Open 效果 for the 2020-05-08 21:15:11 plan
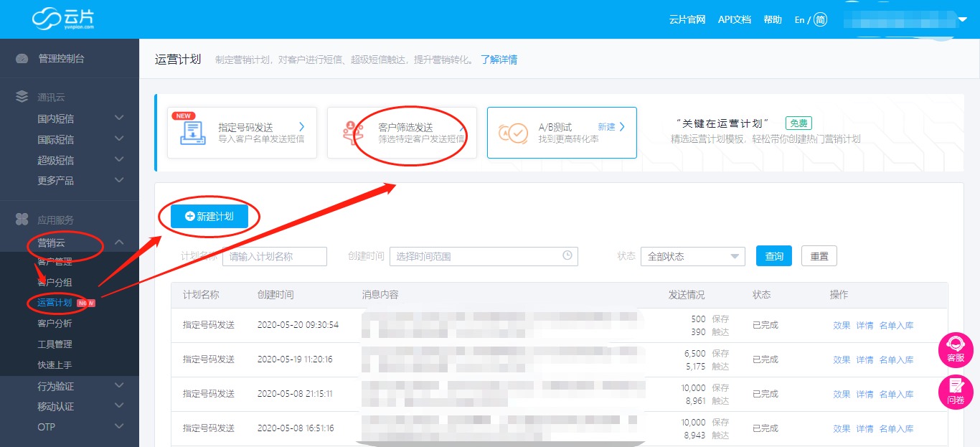This screenshot has width=980, height=447. coord(842,394)
